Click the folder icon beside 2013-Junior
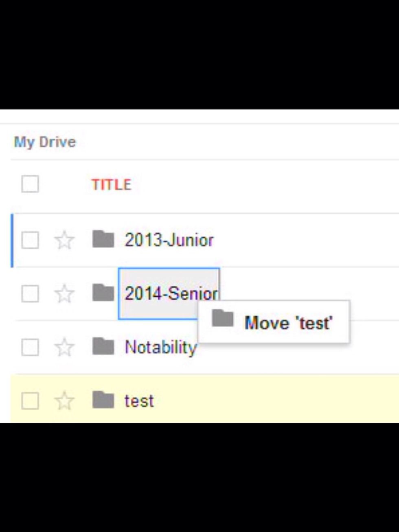399x532 pixels. (x=103, y=240)
